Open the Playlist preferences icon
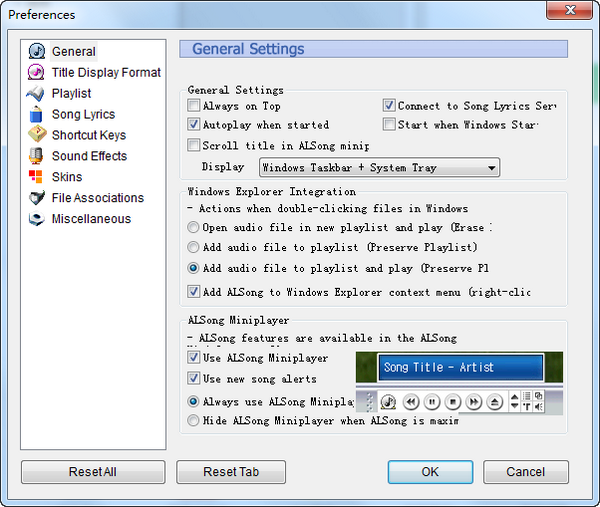The width and height of the screenshot is (600, 507). 36,93
